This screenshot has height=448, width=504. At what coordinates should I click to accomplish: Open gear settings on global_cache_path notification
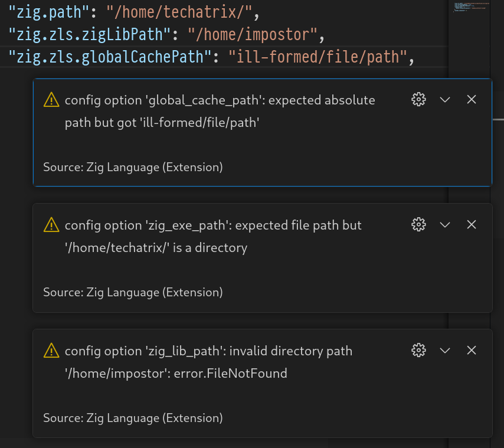coord(418,100)
